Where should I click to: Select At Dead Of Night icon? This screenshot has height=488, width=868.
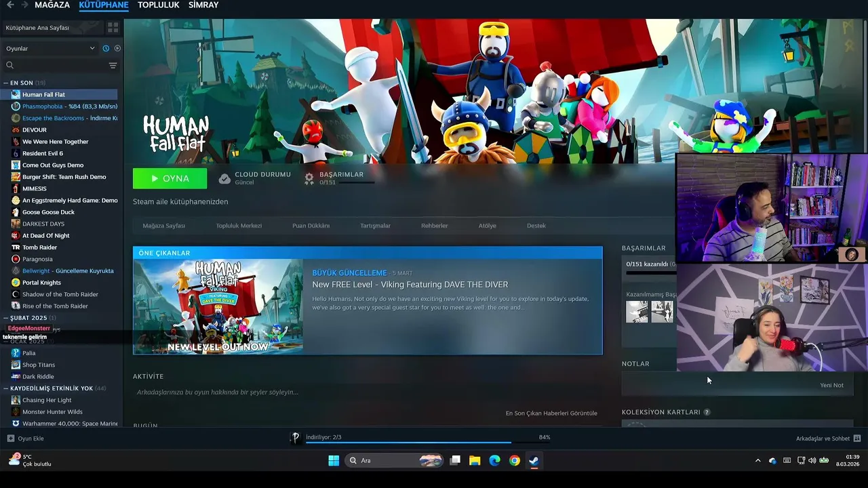click(16, 236)
